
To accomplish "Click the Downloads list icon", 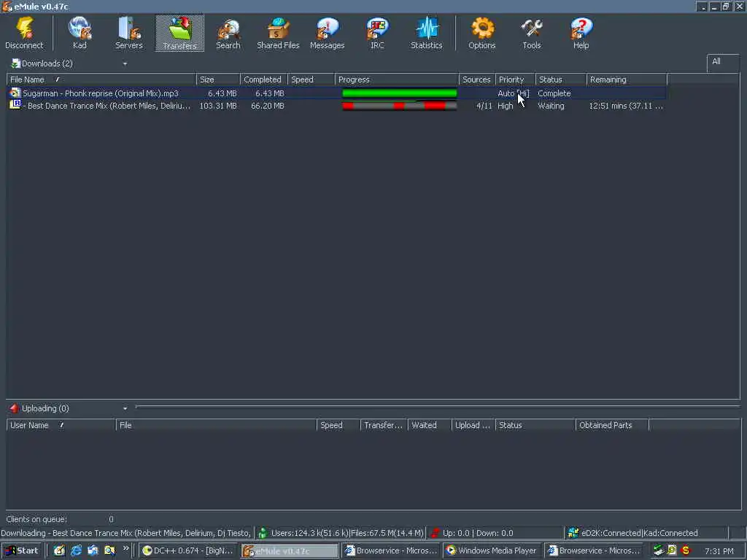I will pyautogui.click(x=16, y=63).
